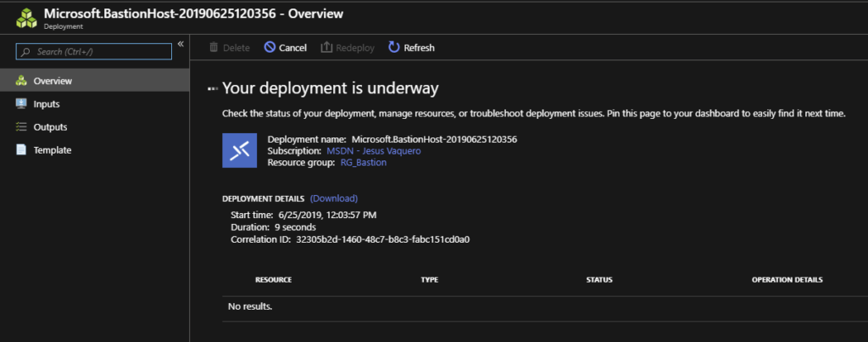Click the RESOURCE column header
This screenshot has height=342, width=868.
[273, 279]
